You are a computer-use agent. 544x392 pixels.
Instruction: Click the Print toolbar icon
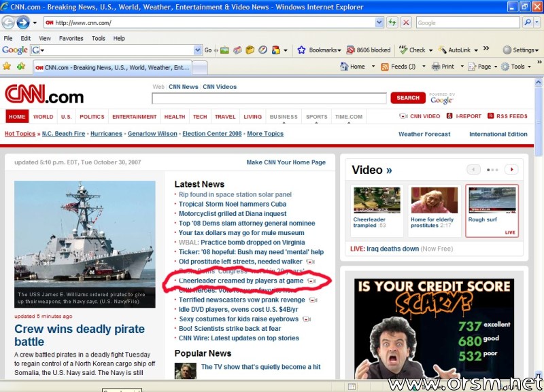436,66
